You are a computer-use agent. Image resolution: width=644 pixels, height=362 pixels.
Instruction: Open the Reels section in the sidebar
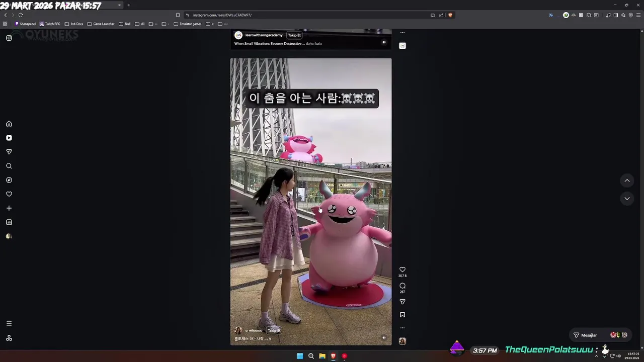coord(9,138)
